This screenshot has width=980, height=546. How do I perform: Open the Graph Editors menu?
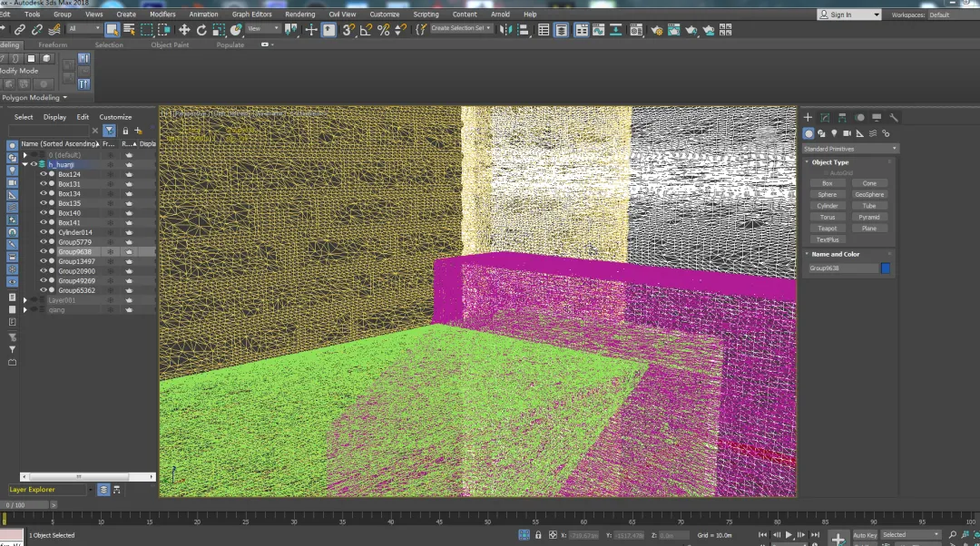tap(251, 15)
